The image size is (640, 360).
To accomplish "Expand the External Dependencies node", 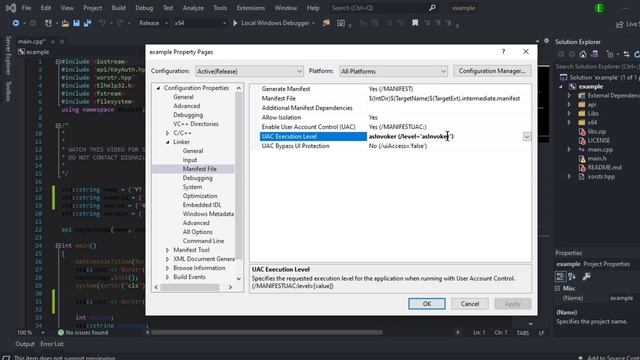I will [x=569, y=96].
